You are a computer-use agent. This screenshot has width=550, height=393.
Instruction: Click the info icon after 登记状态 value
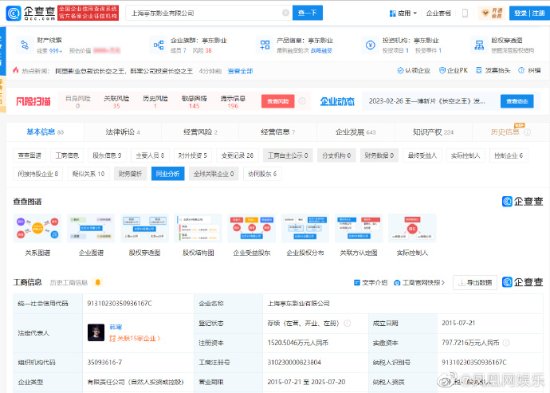pos(347,323)
